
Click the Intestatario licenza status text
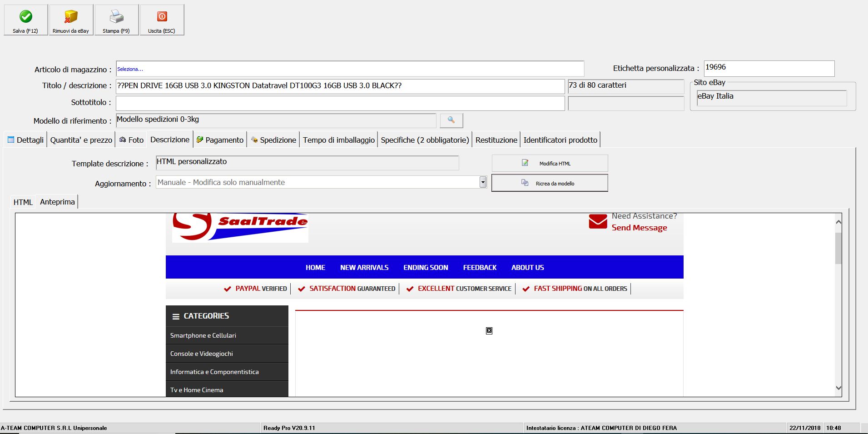[x=601, y=428]
